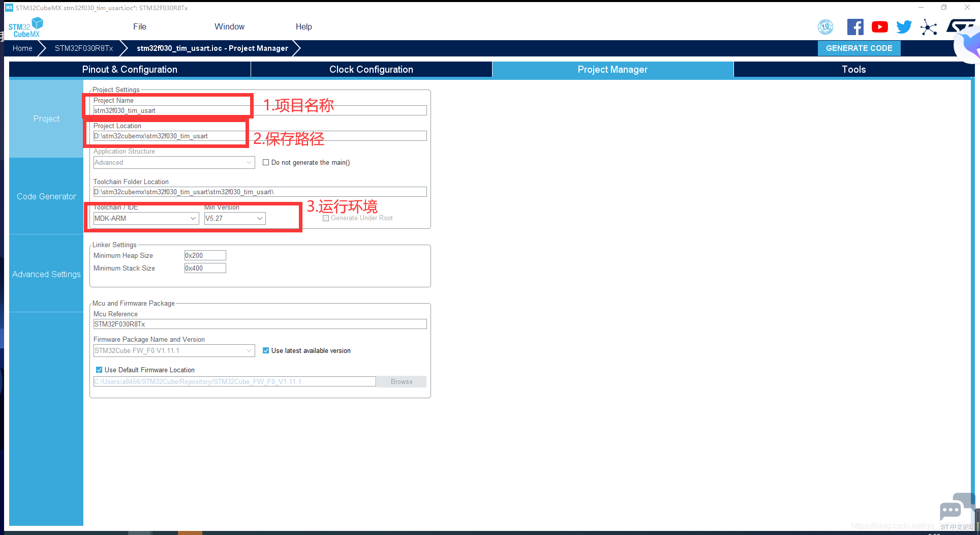This screenshot has width=980, height=535.
Task: Open the Code Generator side section
Action: [46, 197]
